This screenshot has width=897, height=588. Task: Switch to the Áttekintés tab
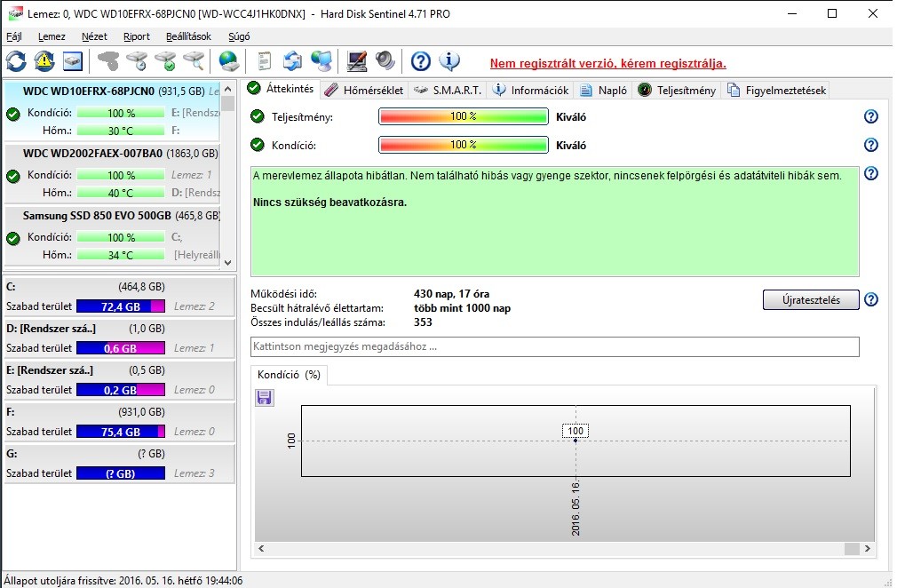281,89
